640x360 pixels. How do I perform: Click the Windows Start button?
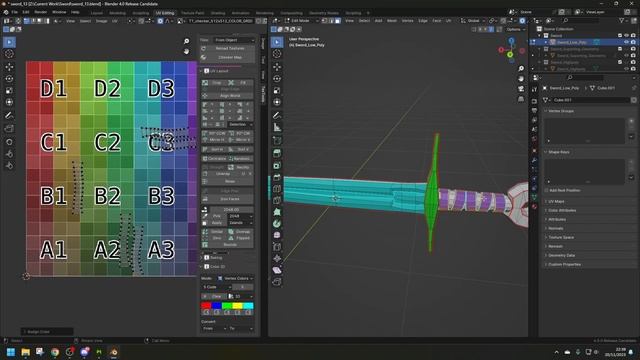pyautogui.click(x=11, y=352)
